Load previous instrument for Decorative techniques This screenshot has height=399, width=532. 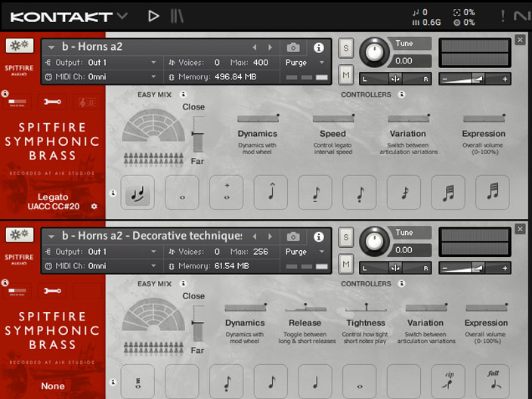[x=255, y=237]
